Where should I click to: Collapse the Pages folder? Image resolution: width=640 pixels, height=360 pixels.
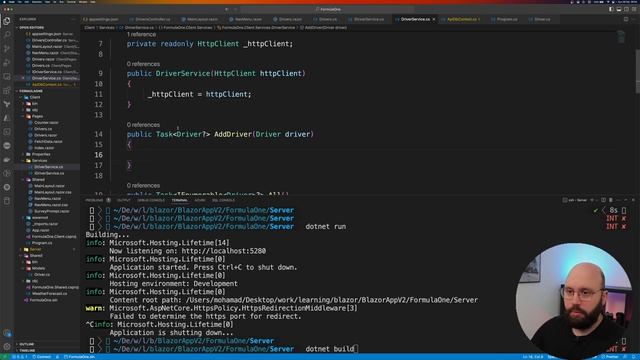37,116
